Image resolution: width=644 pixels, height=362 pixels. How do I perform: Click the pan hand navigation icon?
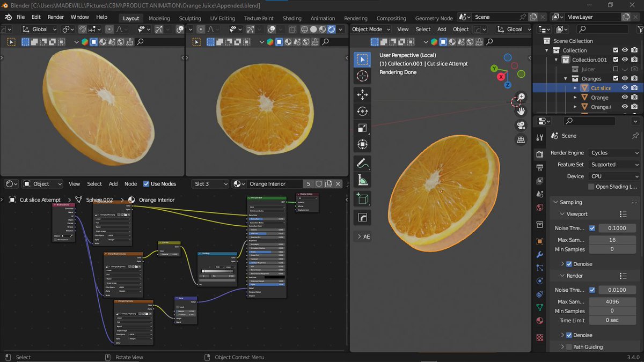[x=521, y=111]
